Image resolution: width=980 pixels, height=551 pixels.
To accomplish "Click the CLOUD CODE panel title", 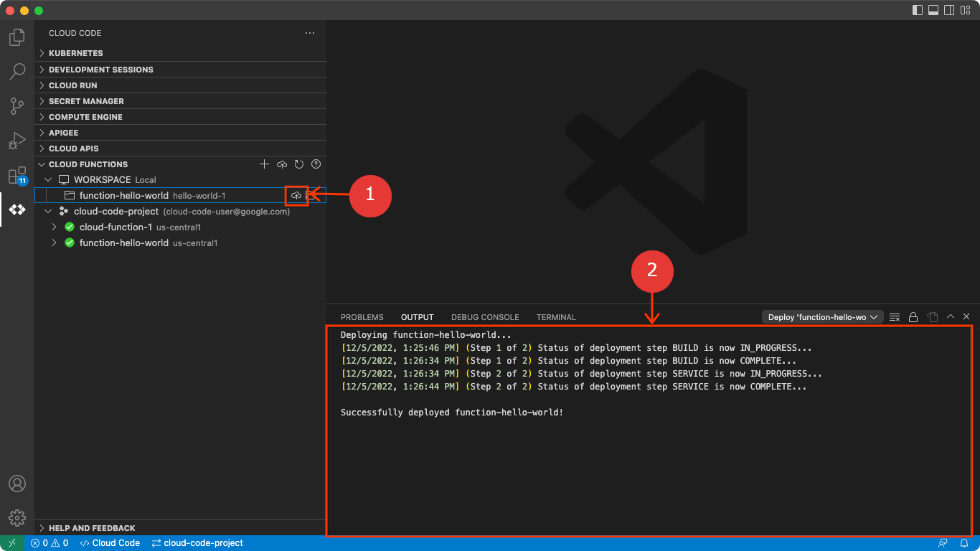I will point(75,33).
